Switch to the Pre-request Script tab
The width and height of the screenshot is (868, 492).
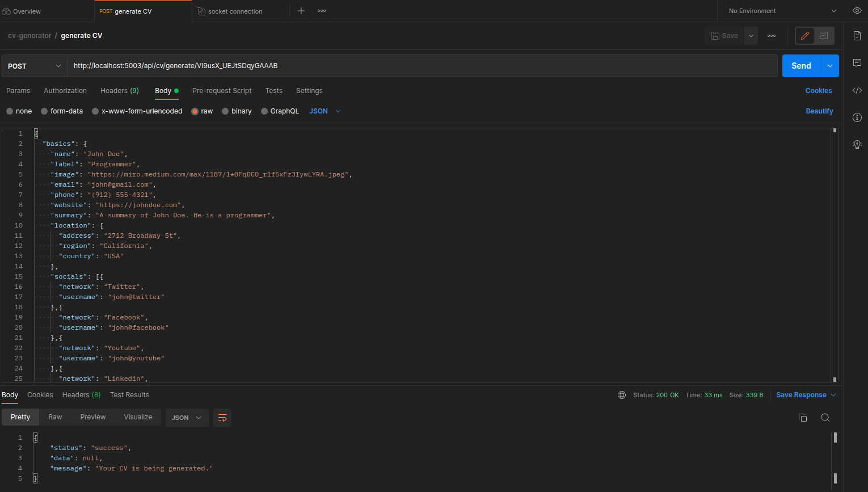[x=222, y=90]
